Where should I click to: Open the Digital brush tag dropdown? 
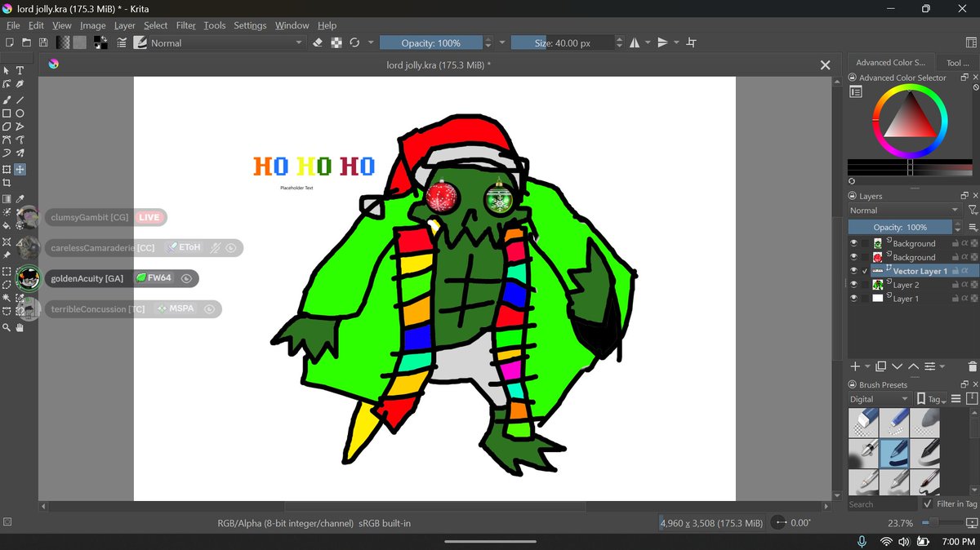coord(879,399)
